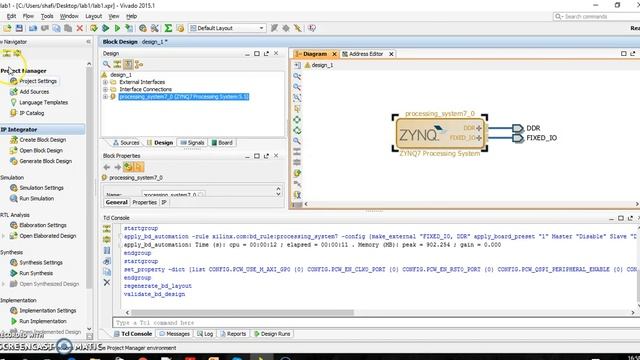Open the Default Layout dropdown
The width and height of the screenshot is (640, 360).
click(x=227, y=28)
